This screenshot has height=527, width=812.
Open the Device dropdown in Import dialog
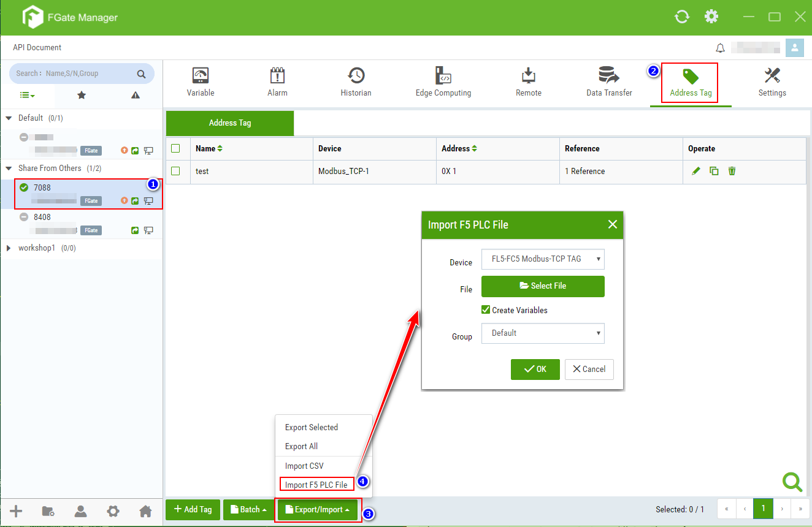pos(543,259)
